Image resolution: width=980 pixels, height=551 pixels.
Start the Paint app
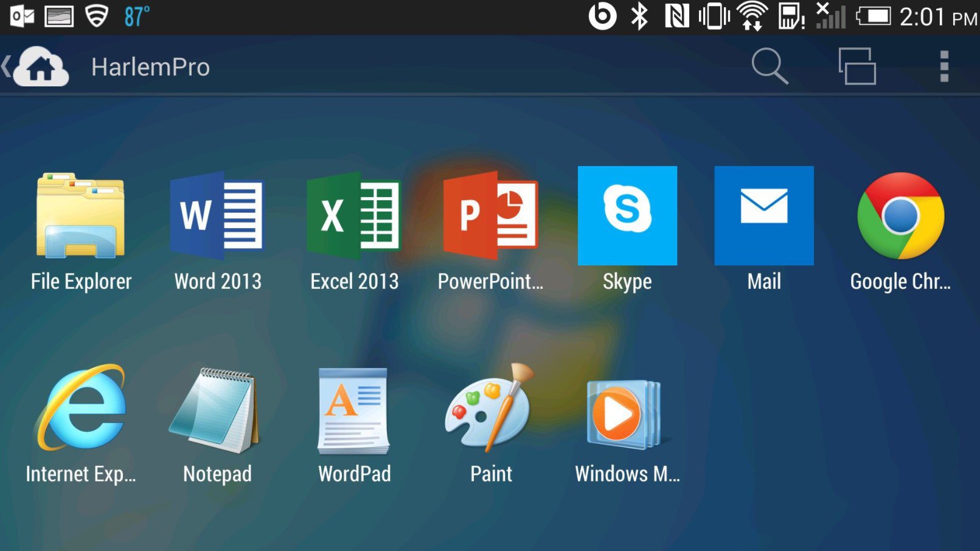point(490,407)
